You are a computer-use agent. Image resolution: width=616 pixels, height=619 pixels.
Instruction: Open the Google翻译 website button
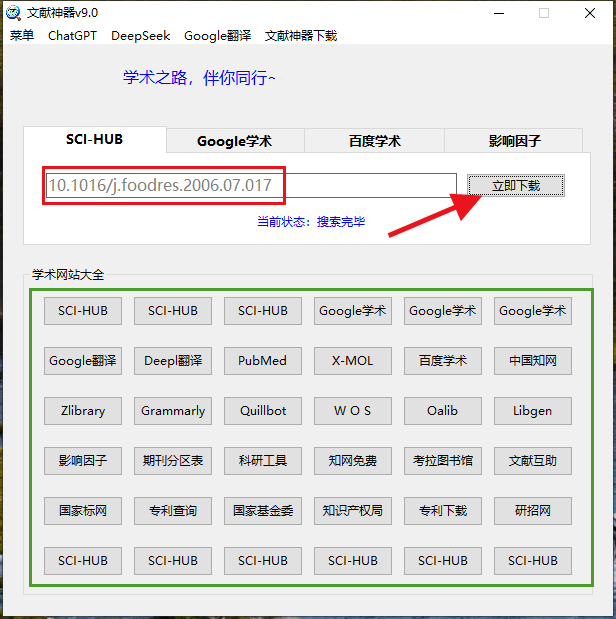click(83, 361)
